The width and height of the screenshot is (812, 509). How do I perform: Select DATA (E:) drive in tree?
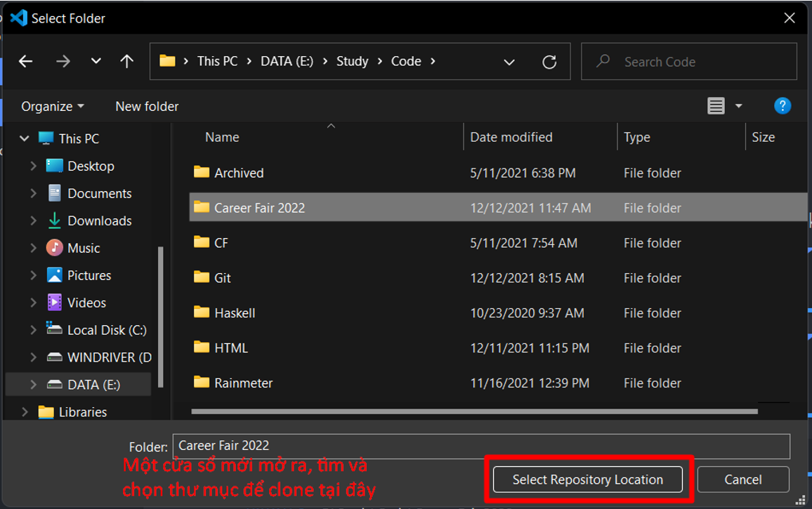point(93,385)
